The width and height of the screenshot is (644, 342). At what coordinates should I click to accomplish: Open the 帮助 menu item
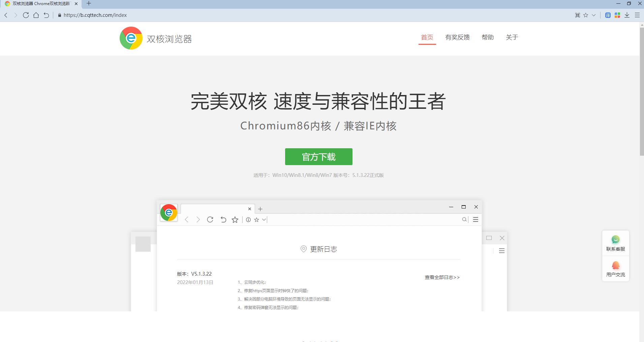488,37
